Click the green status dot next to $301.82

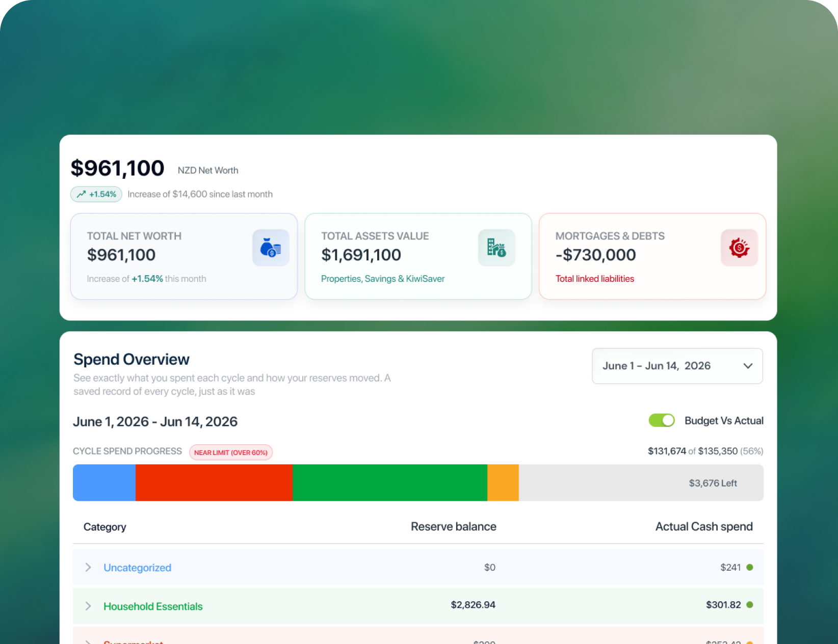pos(750,605)
